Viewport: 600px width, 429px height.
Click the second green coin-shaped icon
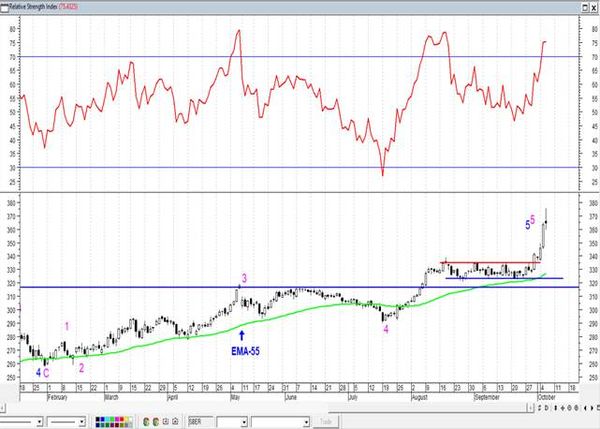[x=156, y=422]
